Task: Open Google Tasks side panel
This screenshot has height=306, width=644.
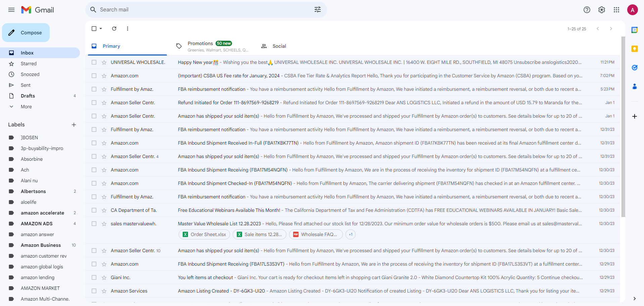Action: tap(635, 68)
